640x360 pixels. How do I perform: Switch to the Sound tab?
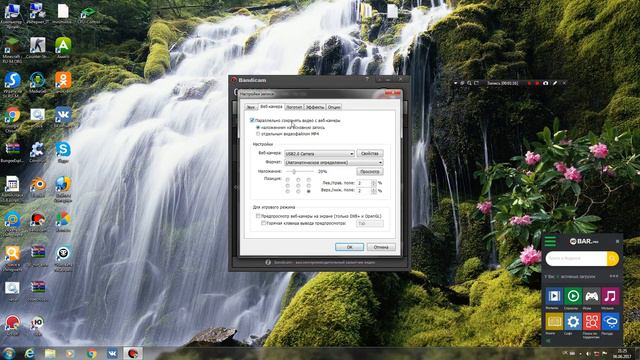251,107
